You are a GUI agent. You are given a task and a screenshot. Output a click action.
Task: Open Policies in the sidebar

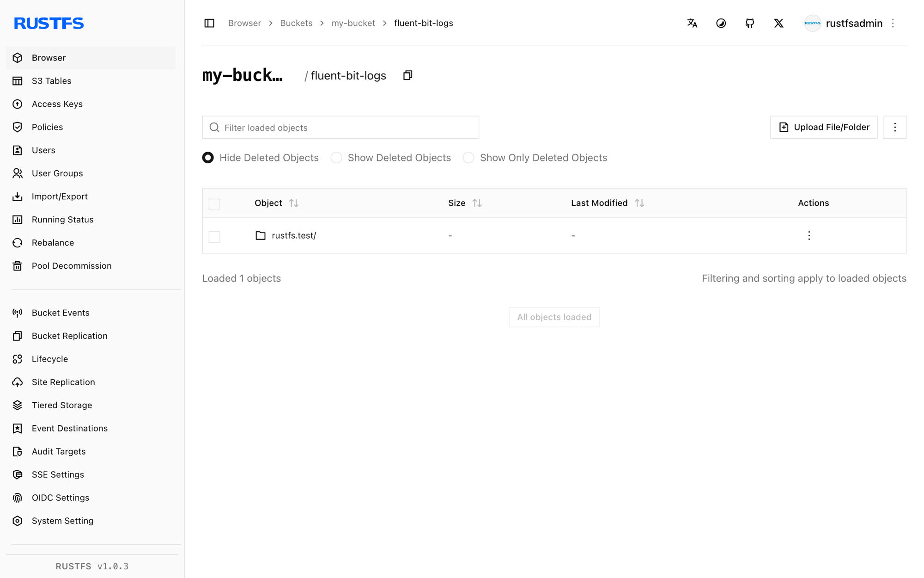click(91, 127)
